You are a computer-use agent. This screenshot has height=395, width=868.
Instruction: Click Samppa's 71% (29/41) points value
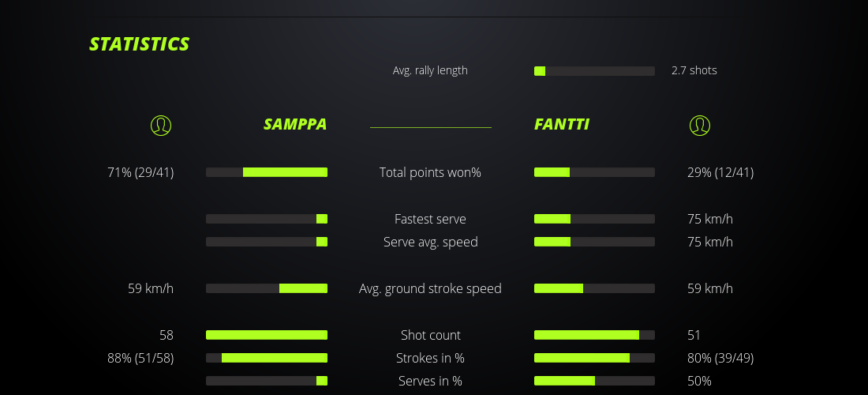click(140, 172)
